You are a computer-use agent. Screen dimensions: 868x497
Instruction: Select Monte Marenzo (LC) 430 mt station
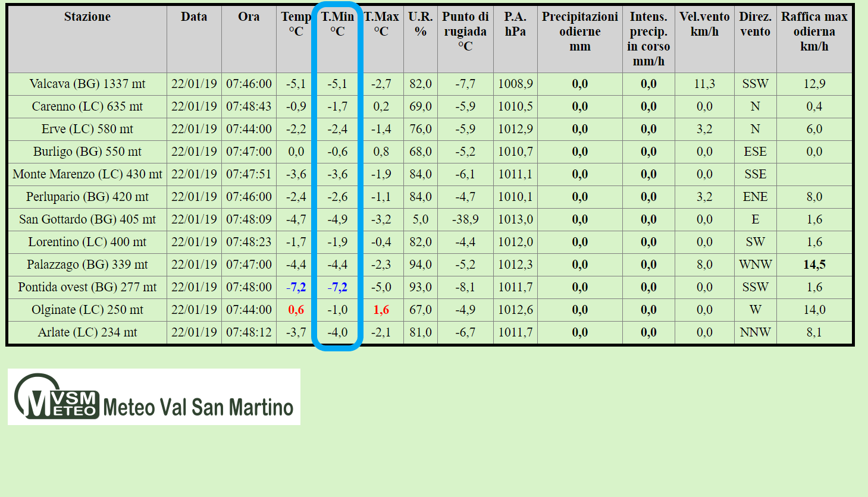point(87,174)
